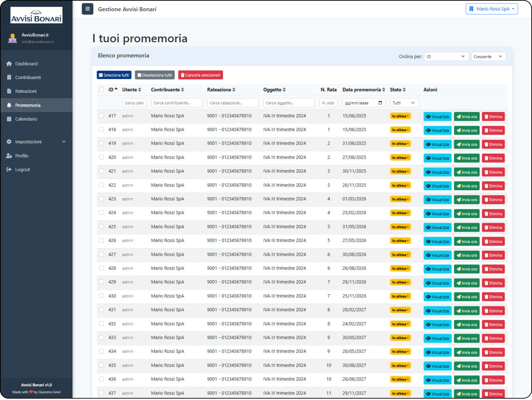Click the In attesa status badge of row 418
Screen dimensions: 532x400
pos(400,130)
